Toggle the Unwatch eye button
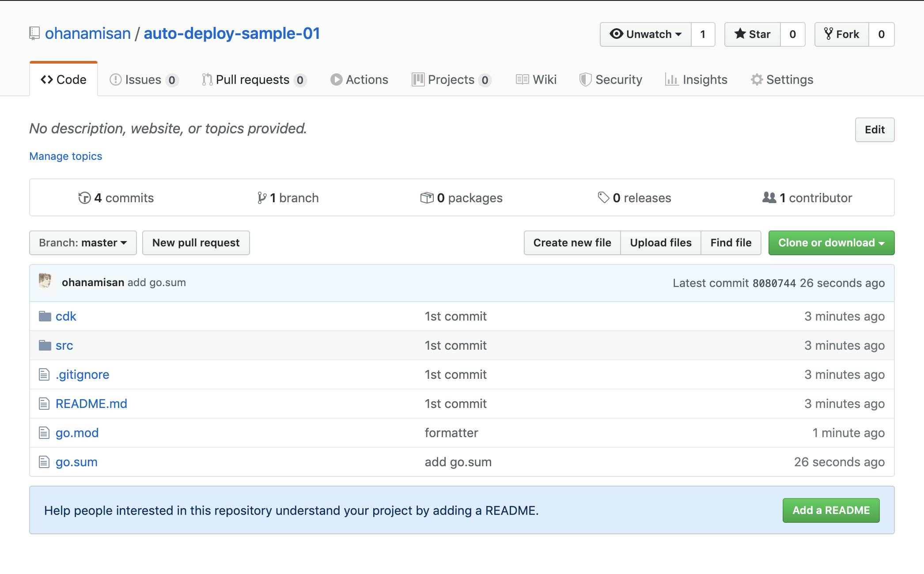 pos(645,34)
